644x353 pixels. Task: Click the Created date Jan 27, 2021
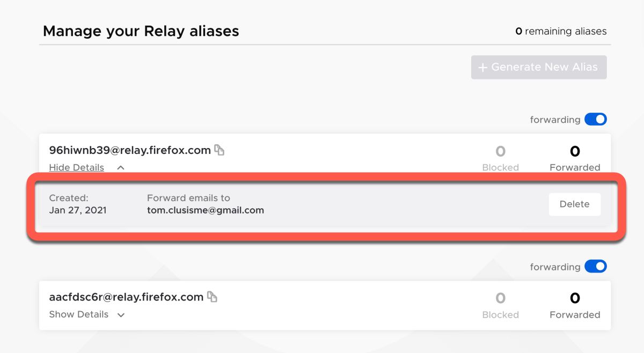point(77,210)
